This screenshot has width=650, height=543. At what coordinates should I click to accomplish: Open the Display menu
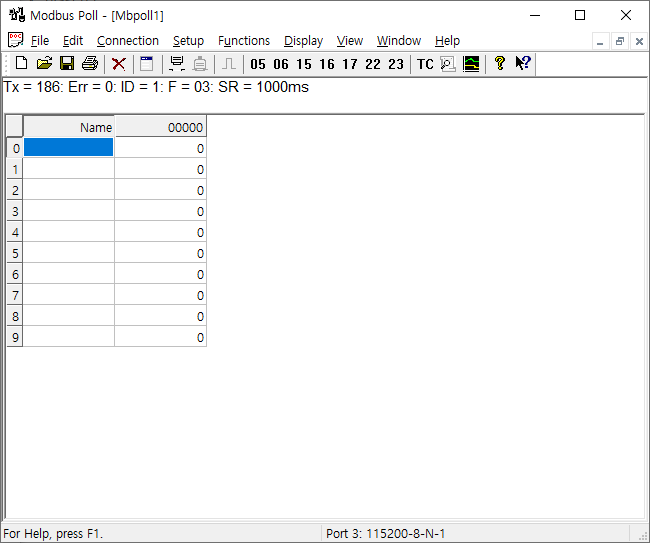tap(303, 41)
